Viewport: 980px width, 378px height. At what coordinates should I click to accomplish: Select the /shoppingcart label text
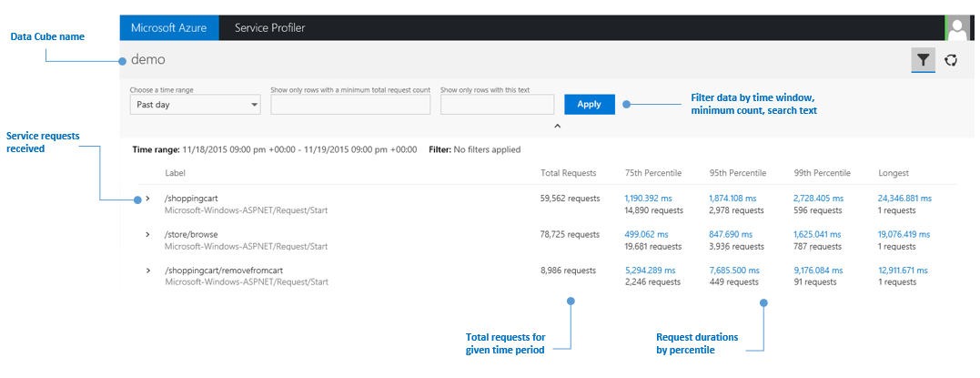(191, 199)
